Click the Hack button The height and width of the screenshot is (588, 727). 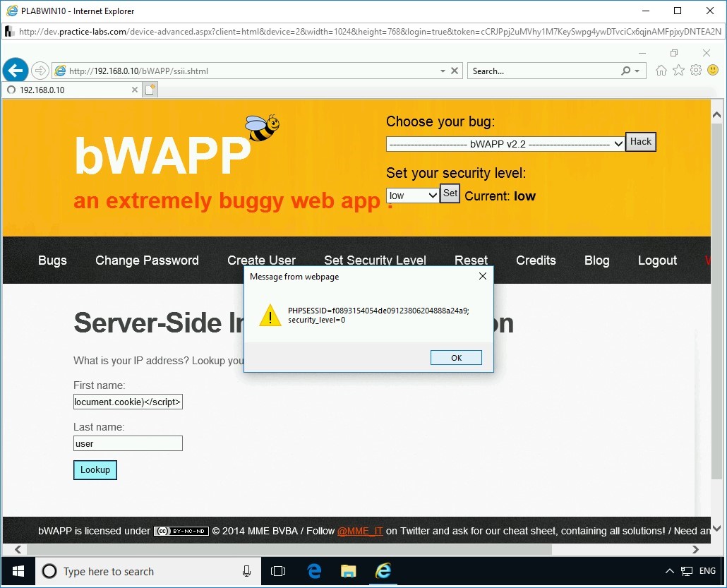coord(640,142)
